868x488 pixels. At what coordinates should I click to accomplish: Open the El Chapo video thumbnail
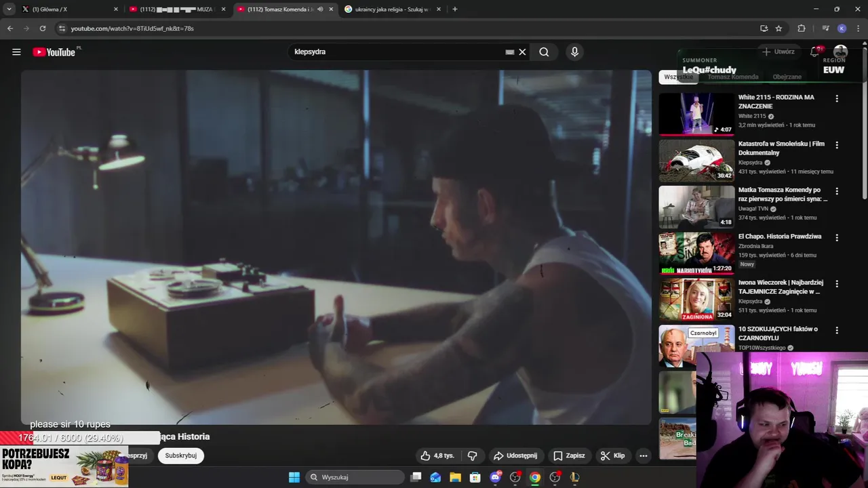click(696, 253)
